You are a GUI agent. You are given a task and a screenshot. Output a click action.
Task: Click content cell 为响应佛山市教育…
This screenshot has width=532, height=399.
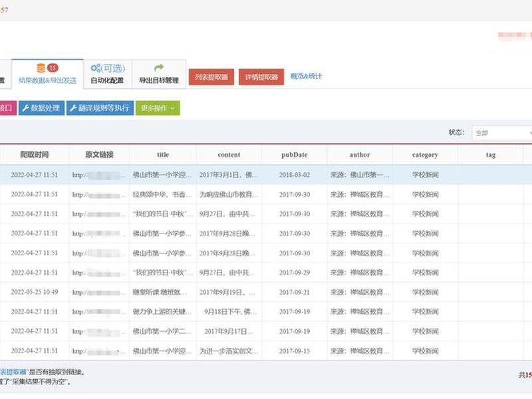coord(229,194)
